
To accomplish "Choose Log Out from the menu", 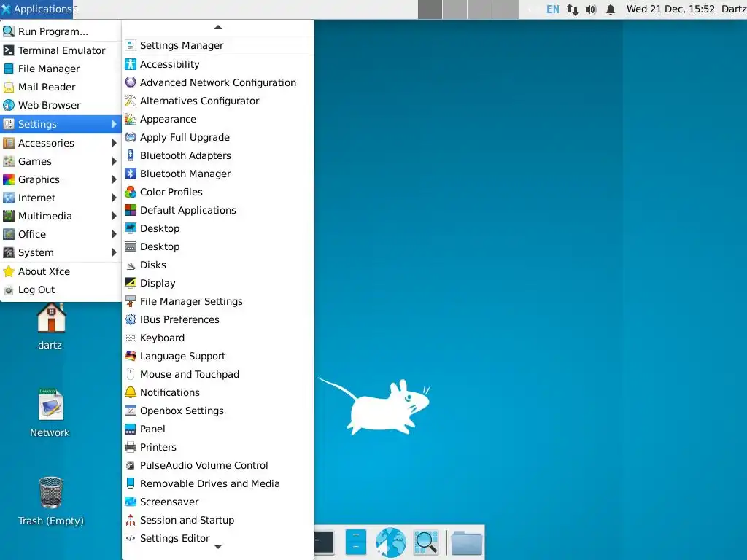I will (61, 289).
